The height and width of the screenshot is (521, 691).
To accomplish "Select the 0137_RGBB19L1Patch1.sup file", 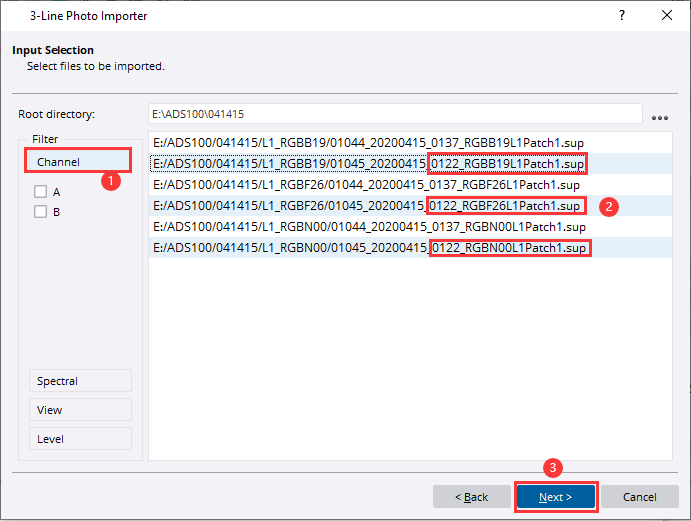I will tap(366, 142).
